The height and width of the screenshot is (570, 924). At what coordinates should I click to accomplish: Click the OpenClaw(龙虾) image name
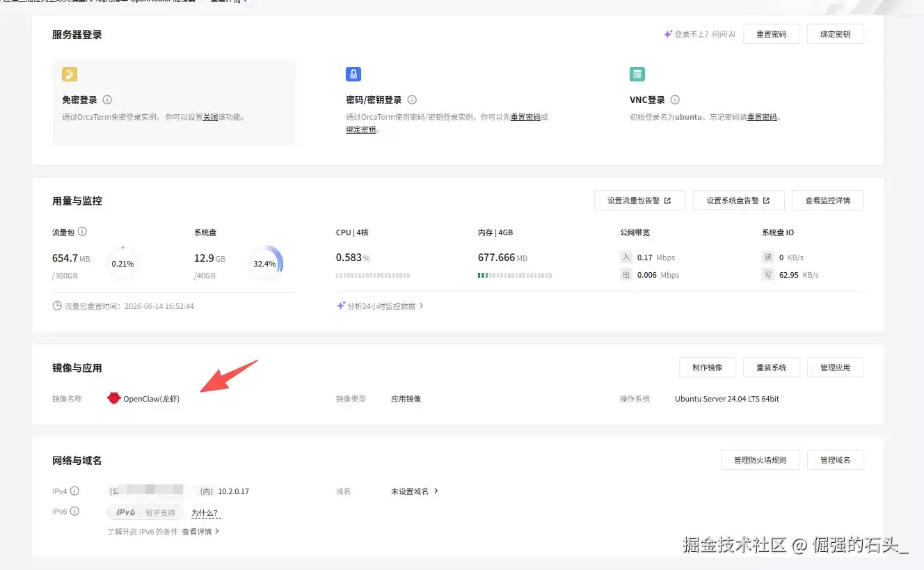point(151,399)
